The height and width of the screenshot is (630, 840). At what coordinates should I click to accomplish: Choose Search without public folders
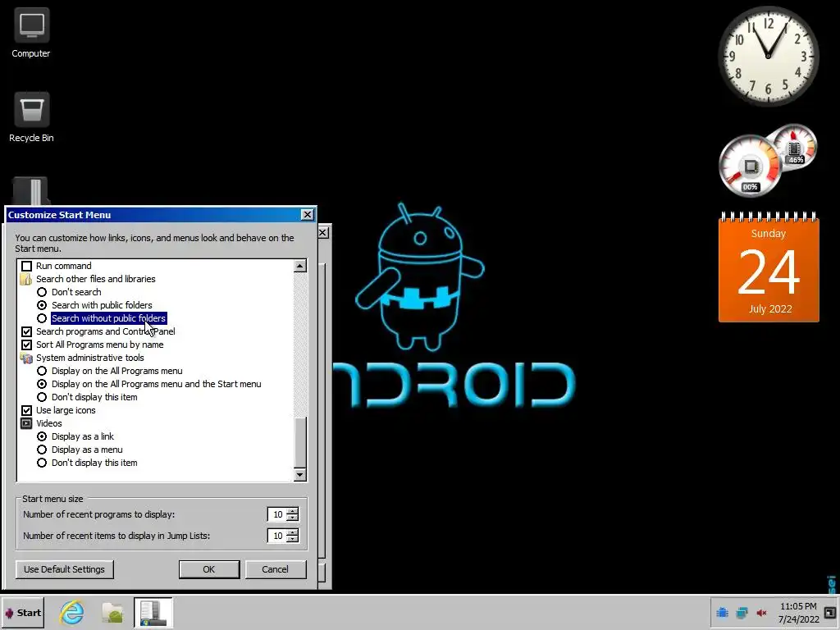coord(42,319)
